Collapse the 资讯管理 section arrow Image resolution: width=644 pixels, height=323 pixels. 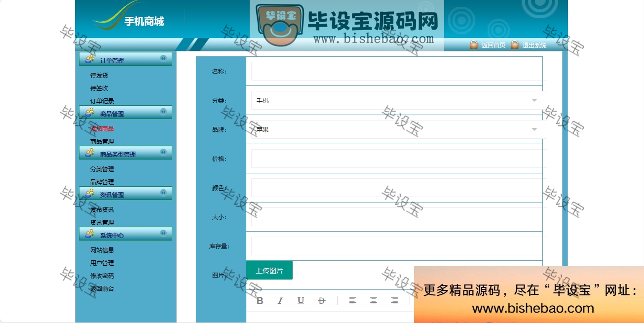coord(163,193)
